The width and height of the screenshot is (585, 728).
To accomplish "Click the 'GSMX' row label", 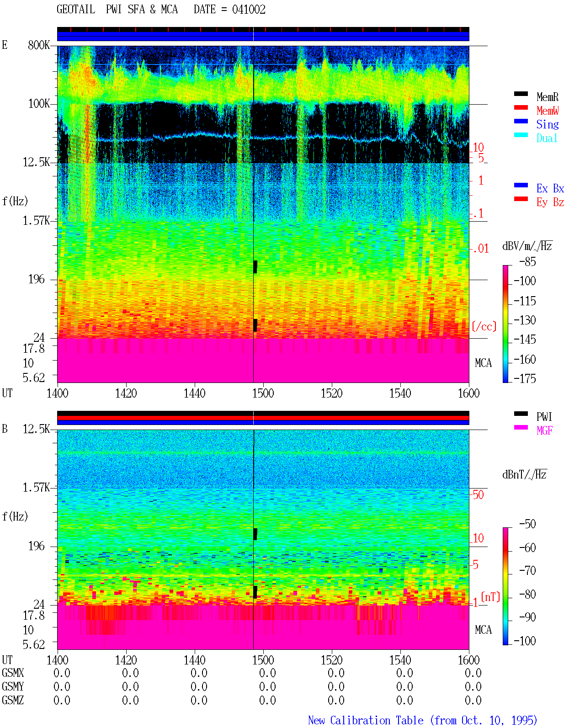I will 13,673.
